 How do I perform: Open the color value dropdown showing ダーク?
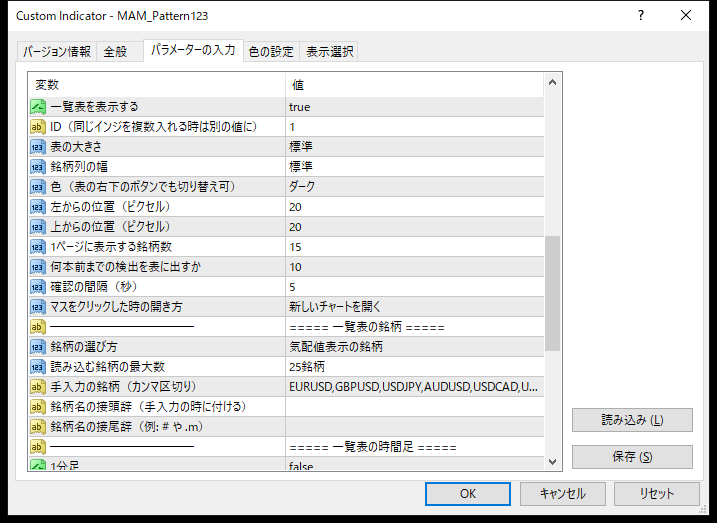[415, 187]
